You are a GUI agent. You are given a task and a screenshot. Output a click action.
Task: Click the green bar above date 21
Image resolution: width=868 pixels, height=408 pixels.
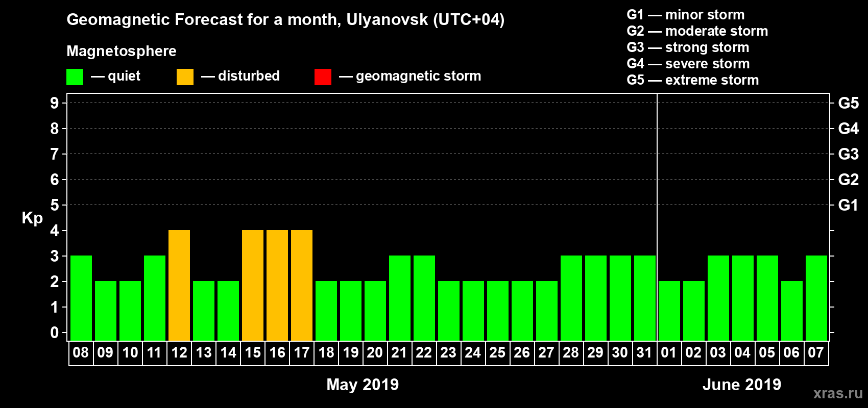400,298
